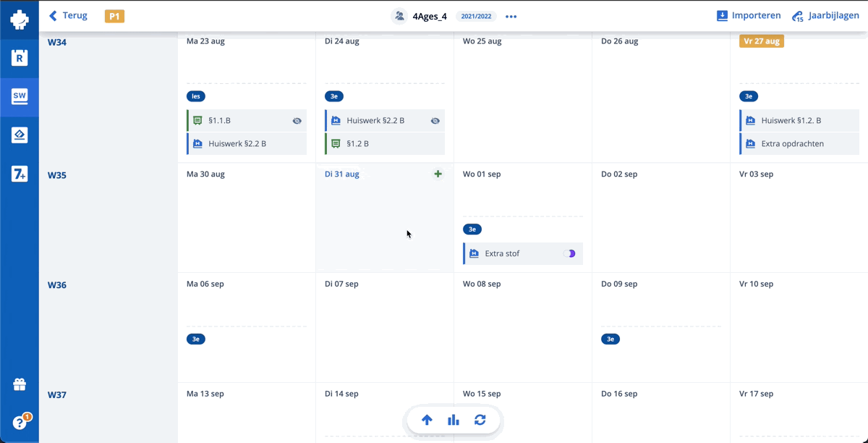Open help question mark icon

tap(20, 423)
